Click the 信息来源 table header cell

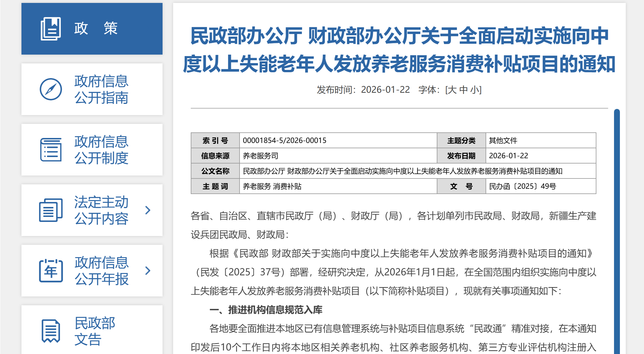pos(215,156)
